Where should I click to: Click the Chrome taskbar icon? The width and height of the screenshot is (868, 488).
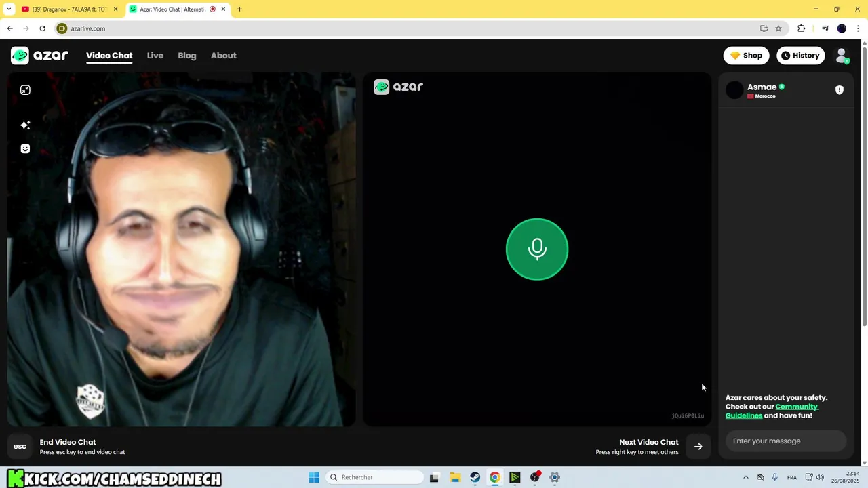point(495,477)
